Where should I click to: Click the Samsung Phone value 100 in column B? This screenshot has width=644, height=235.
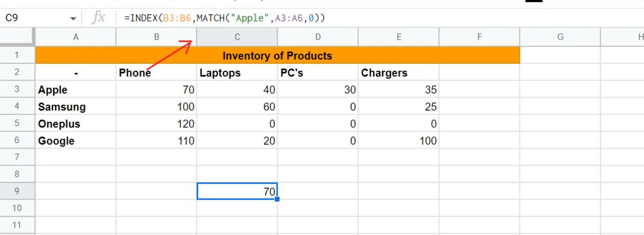156,107
